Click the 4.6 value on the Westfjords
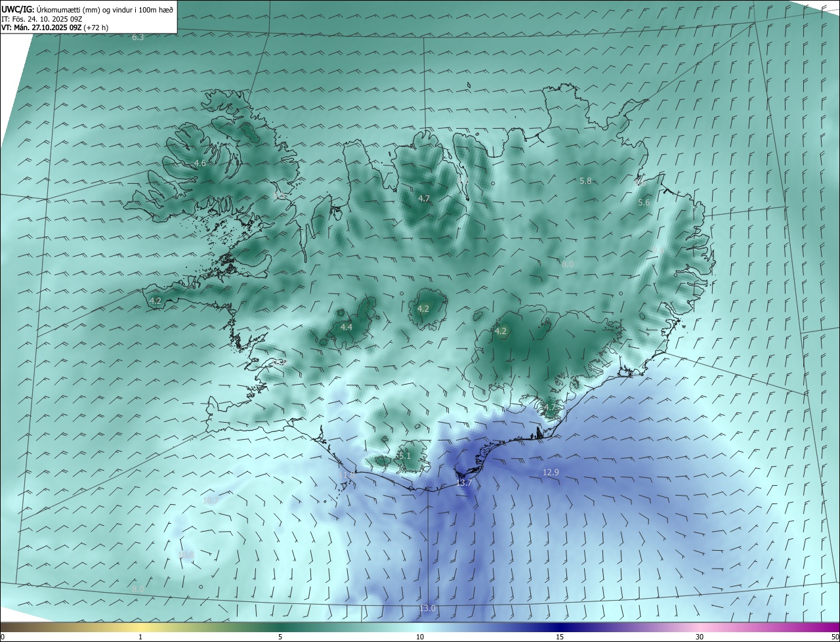 click(200, 163)
